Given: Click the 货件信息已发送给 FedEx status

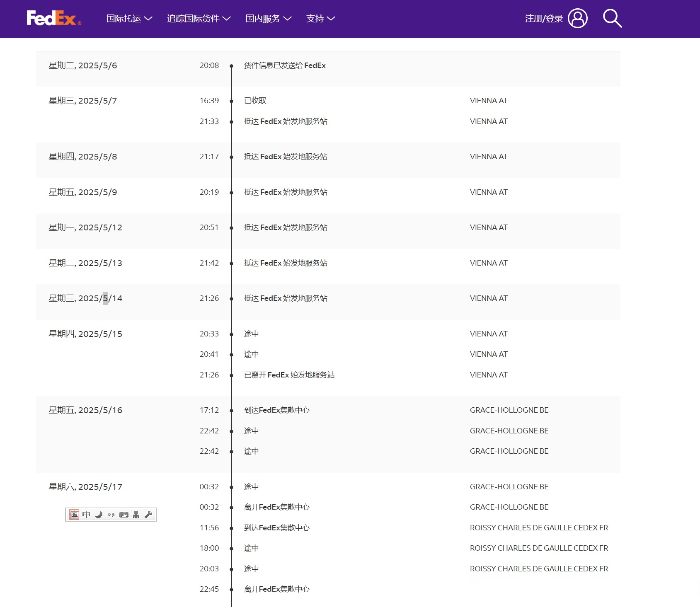Looking at the screenshot, I should 285,65.
